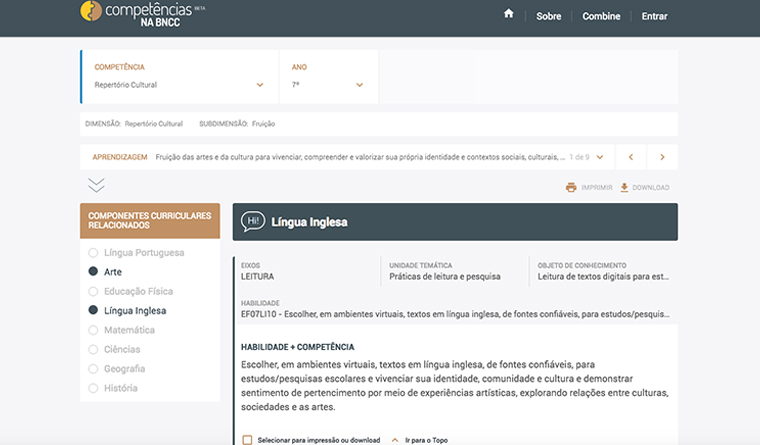The height and width of the screenshot is (445, 760).
Task: Click Ir para o Topo link
Action: coord(426,440)
